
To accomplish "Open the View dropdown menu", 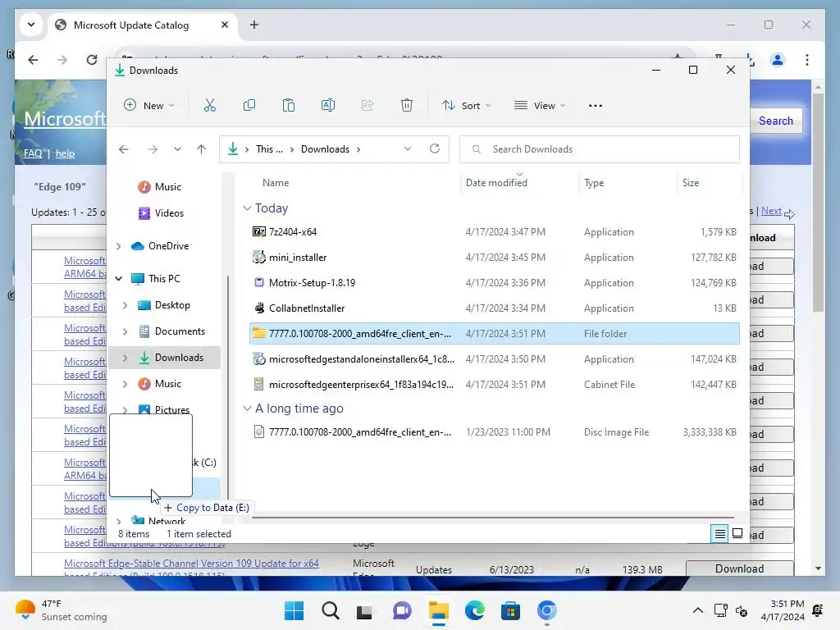I will (540, 106).
